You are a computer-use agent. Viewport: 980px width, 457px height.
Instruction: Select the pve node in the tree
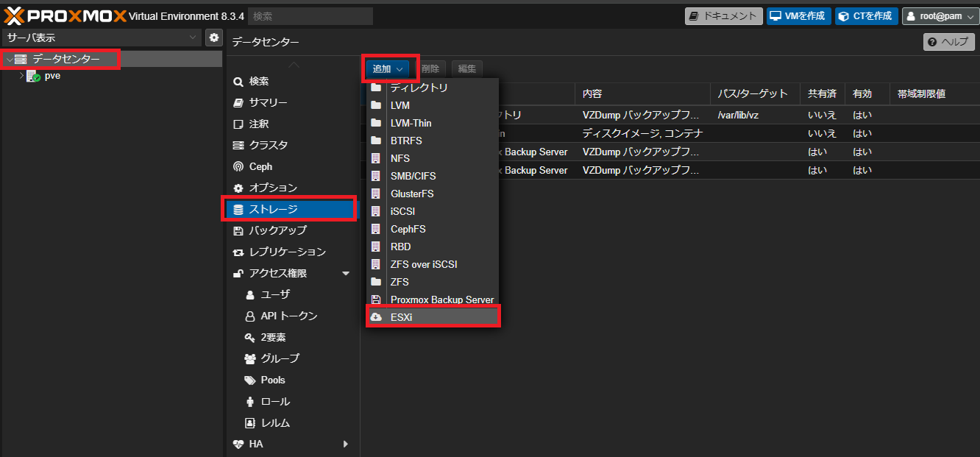52,75
